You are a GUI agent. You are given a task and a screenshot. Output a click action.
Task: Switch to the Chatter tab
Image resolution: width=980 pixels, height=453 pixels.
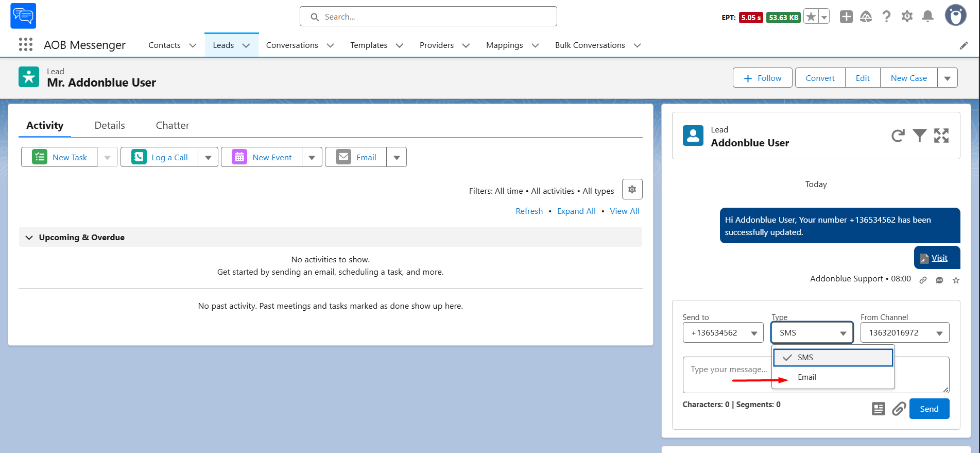(173, 125)
